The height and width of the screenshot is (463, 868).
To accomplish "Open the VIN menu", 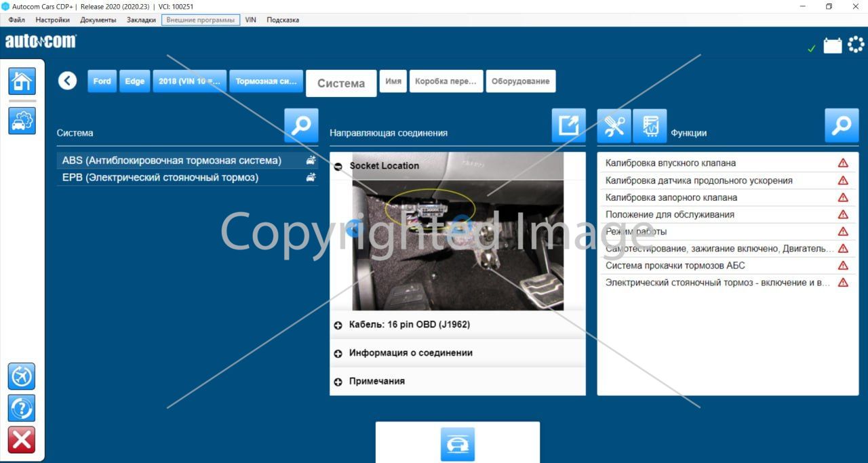I will [251, 20].
